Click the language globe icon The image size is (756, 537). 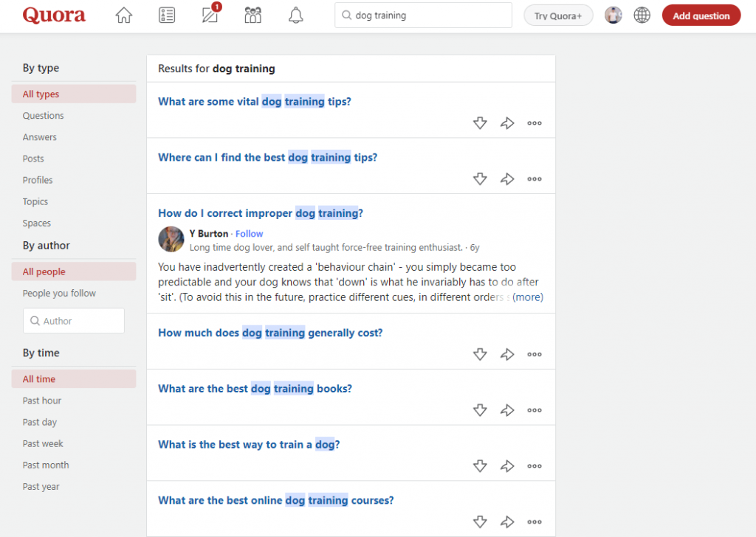[x=642, y=15]
